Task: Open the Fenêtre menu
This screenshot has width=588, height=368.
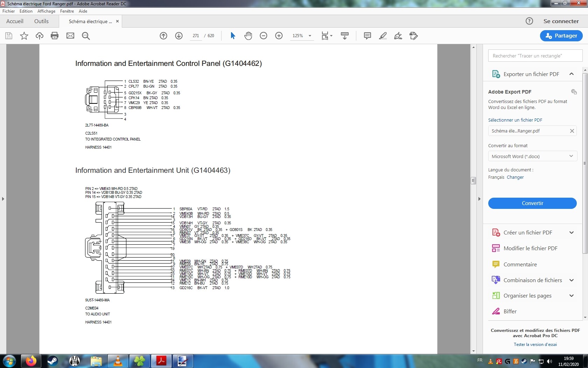Action: point(67,11)
